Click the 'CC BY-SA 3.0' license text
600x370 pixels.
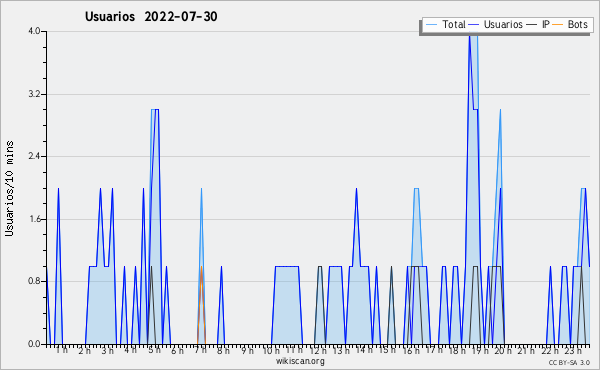tap(569, 362)
